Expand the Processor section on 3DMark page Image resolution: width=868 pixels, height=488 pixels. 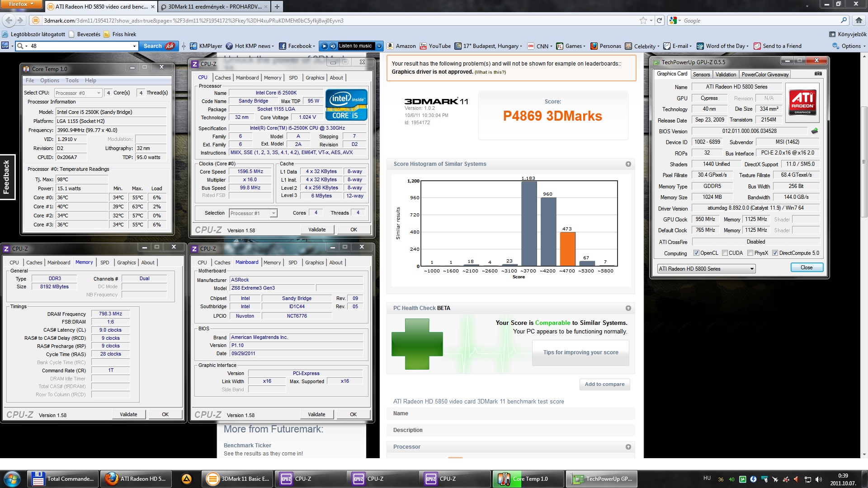pyautogui.click(x=628, y=447)
